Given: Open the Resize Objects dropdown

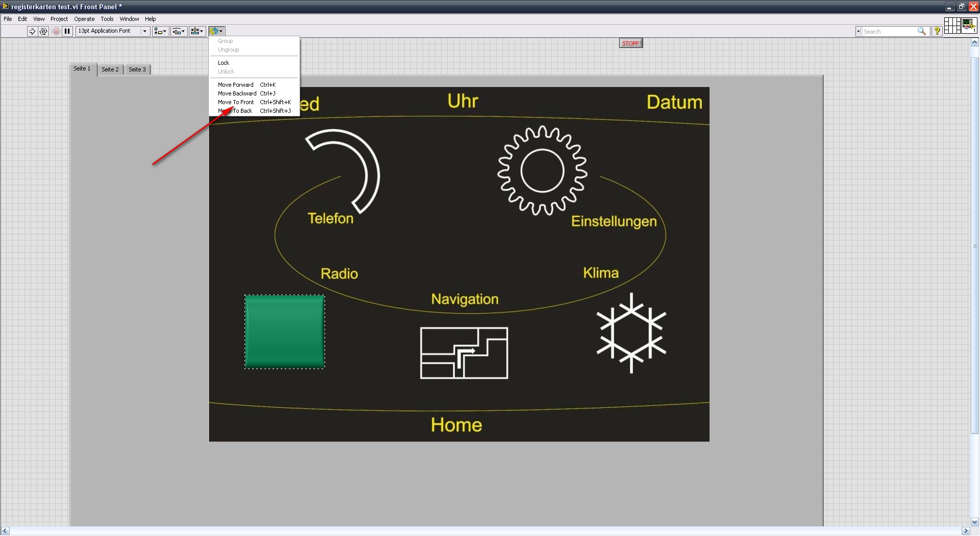Looking at the screenshot, I should [x=197, y=31].
